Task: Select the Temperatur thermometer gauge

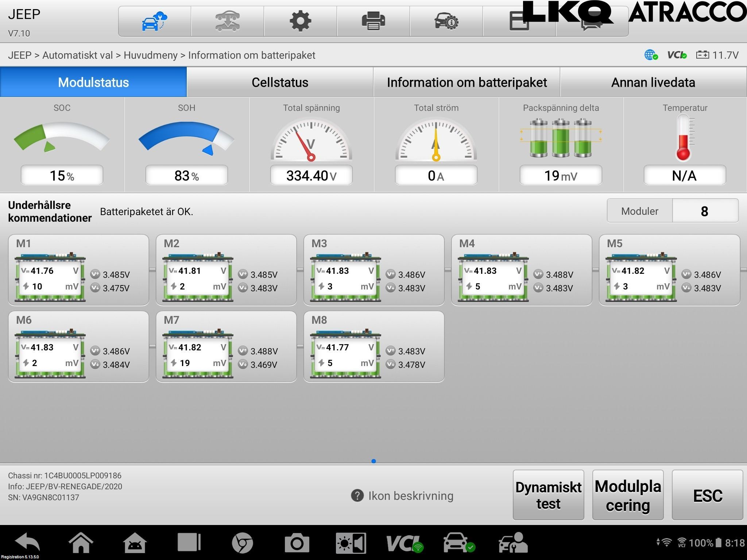Action: coord(685,137)
